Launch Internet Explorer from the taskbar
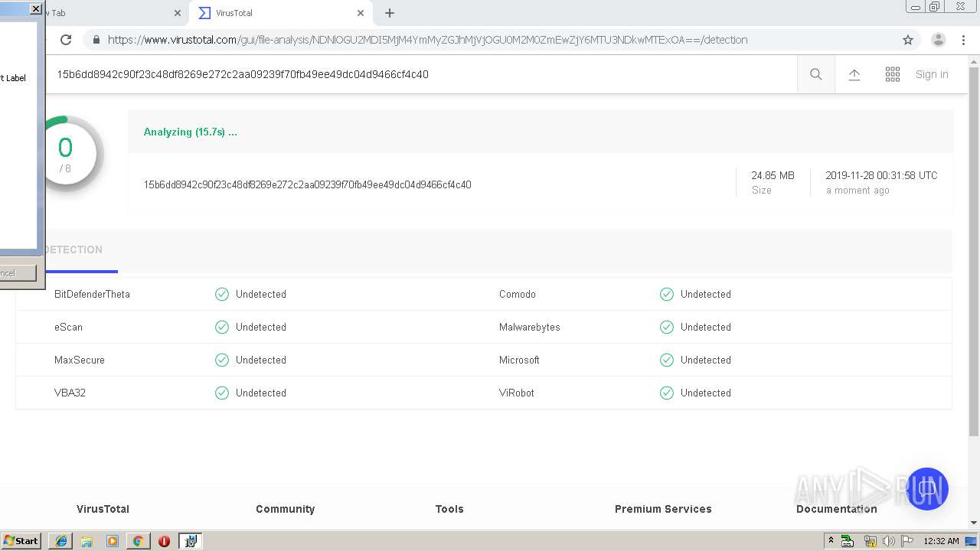The height and width of the screenshot is (551, 980). 61,541
